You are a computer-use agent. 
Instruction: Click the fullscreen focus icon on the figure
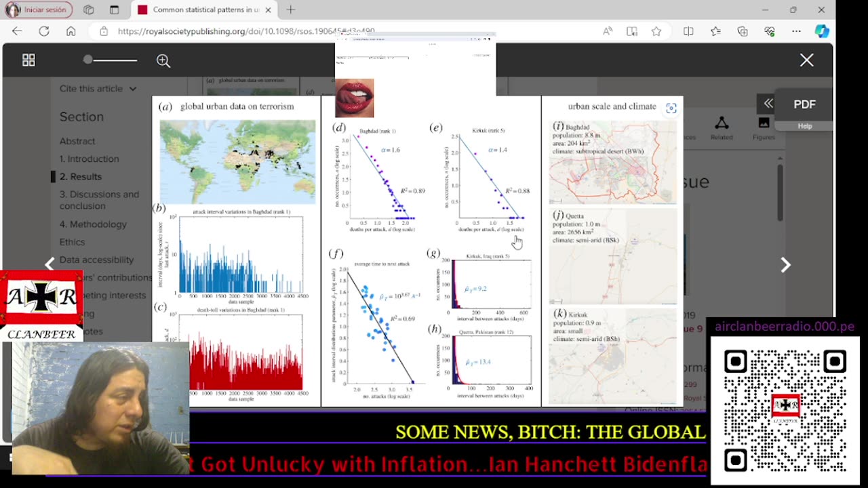[x=671, y=108]
